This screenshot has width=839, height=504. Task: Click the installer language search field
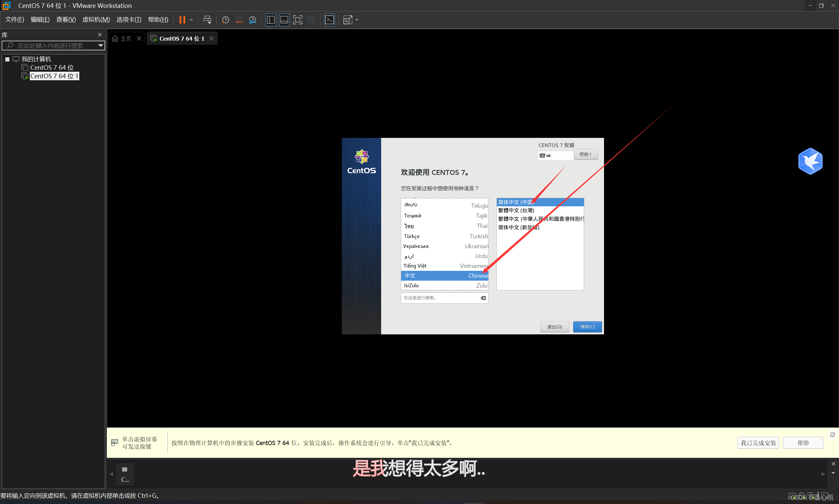click(x=440, y=298)
